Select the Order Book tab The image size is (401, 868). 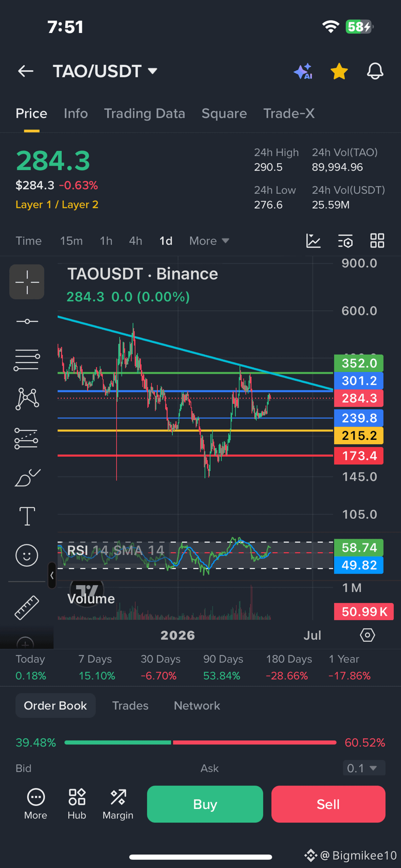click(x=55, y=706)
